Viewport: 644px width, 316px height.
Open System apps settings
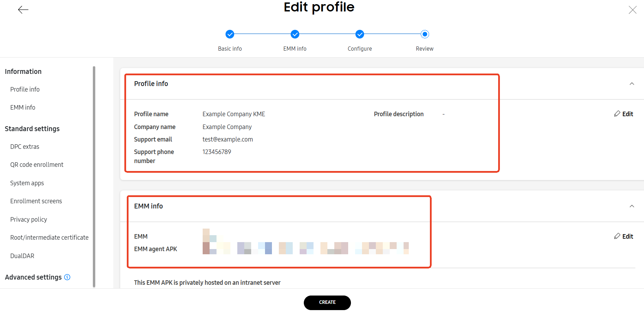(27, 183)
